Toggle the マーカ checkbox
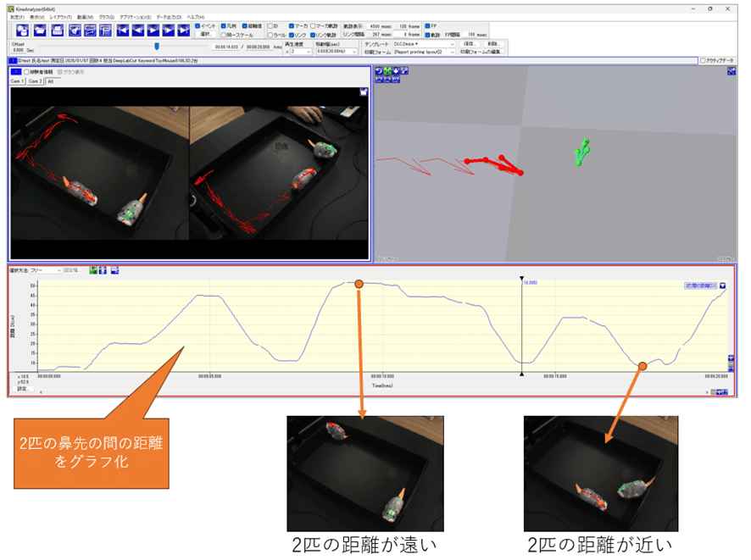 292,26
